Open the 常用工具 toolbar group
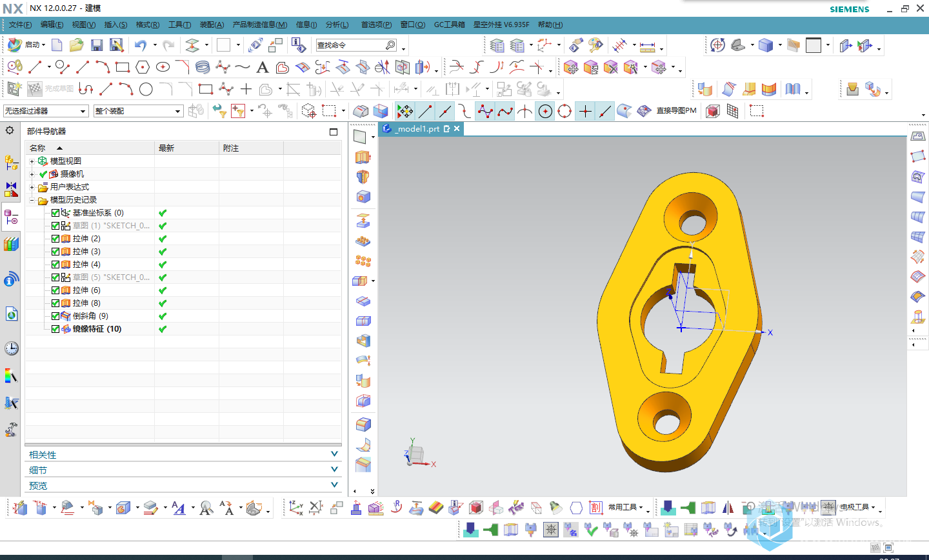This screenshot has height=560, width=929. (x=625, y=508)
